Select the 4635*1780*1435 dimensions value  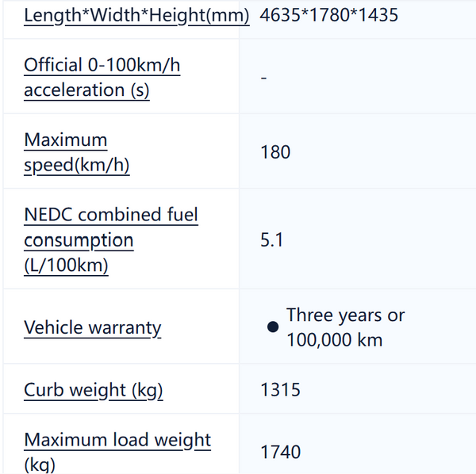tap(328, 15)
